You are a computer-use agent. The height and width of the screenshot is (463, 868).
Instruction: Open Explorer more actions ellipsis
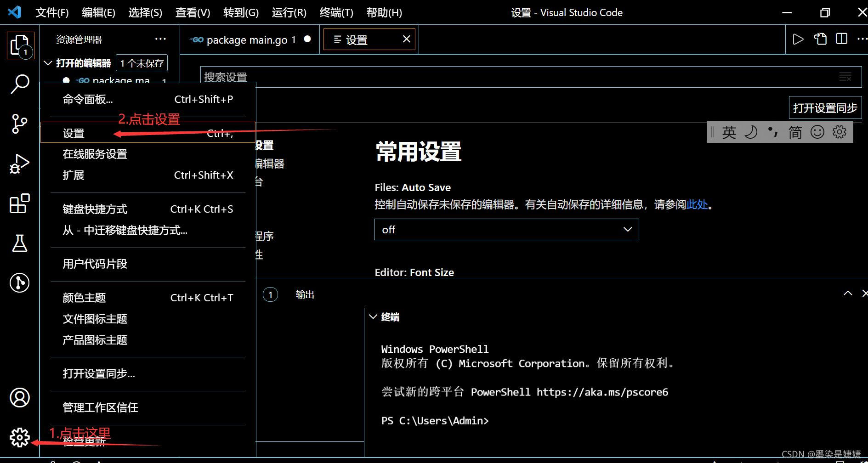(160, 39)
